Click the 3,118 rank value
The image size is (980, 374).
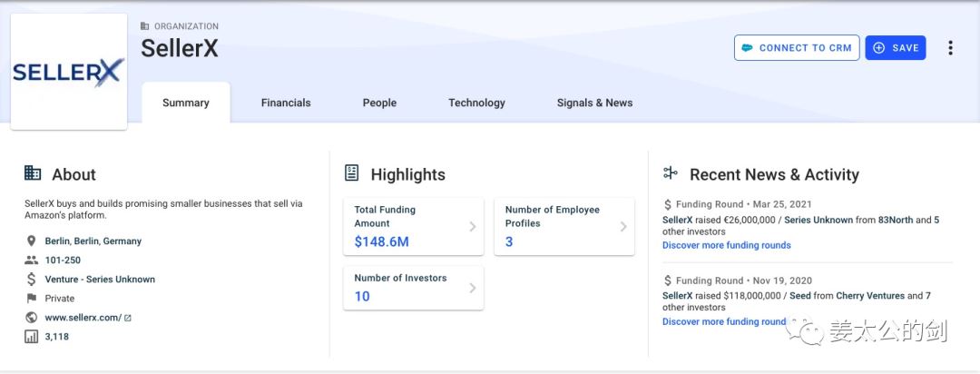57,337
